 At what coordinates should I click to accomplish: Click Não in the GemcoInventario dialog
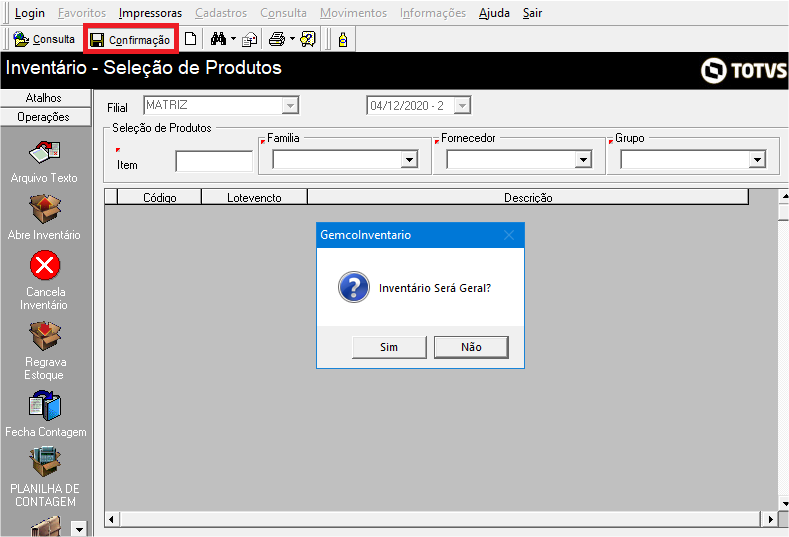coord(471,347)
